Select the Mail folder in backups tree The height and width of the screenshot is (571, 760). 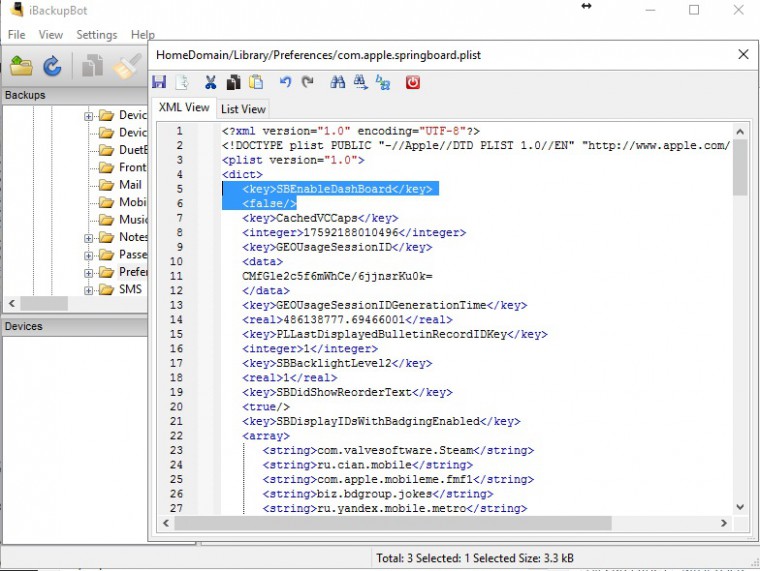pyautogui.click(x=130, y=185)
